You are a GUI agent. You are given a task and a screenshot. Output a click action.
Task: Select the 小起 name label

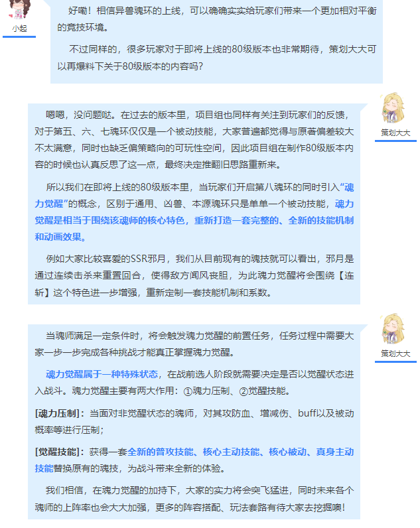click(x=19, y=29)
